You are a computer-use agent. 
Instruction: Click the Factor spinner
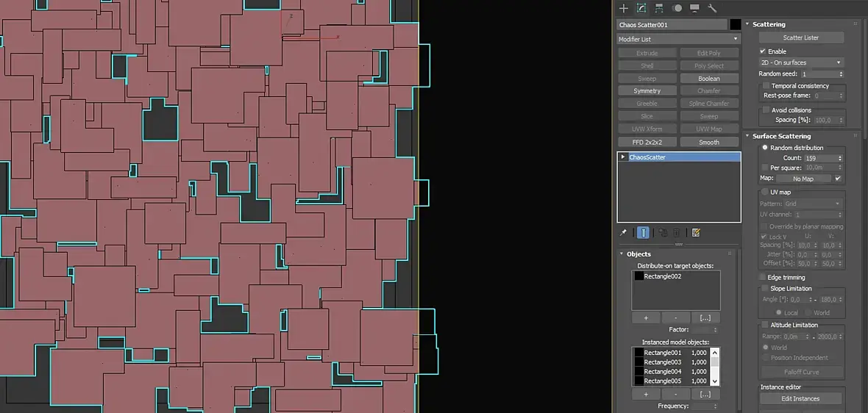pyautogui.click(x=715, y=329)
